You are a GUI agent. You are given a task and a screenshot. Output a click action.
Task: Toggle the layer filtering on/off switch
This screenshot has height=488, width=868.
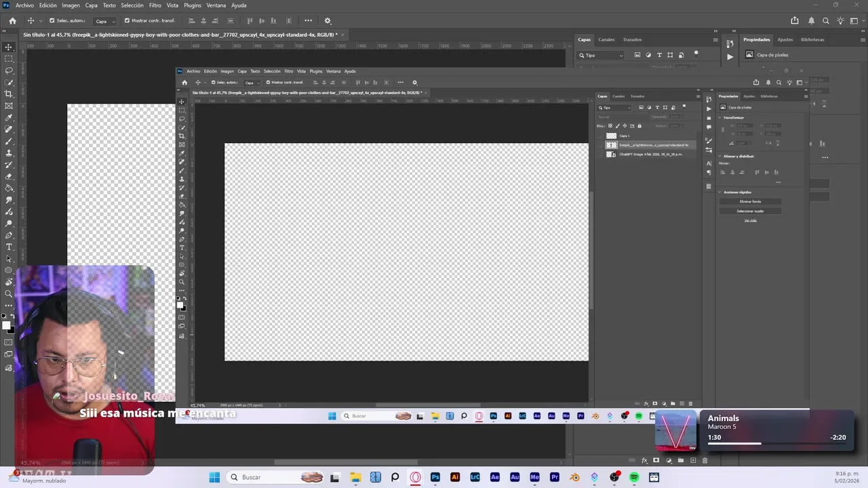pos(696,54)
